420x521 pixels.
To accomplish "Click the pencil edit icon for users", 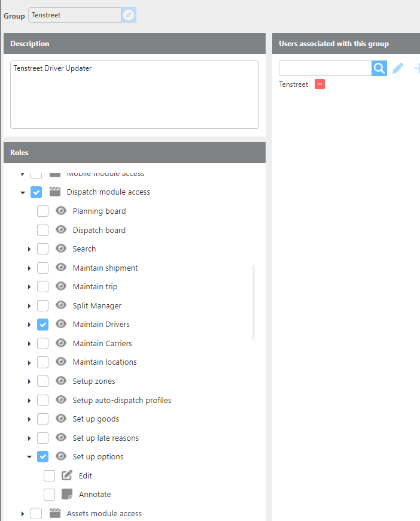I will point(398,68).
